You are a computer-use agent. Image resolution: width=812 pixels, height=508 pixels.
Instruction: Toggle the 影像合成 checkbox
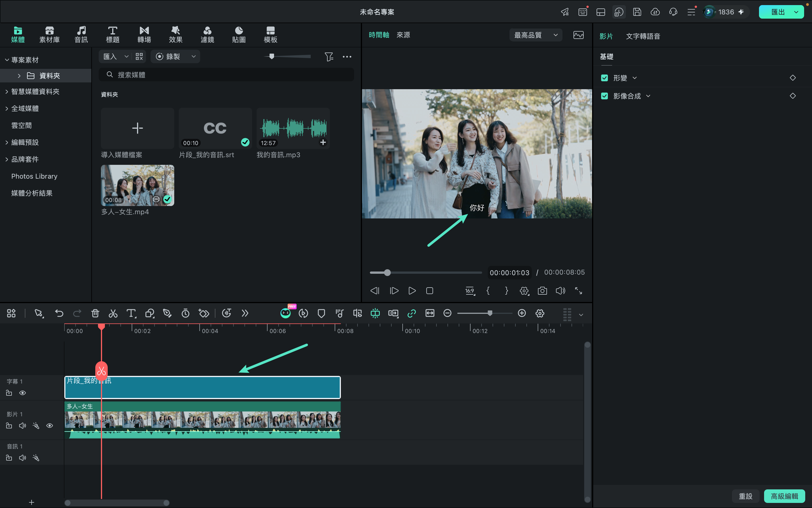click(x=604, y=96)
